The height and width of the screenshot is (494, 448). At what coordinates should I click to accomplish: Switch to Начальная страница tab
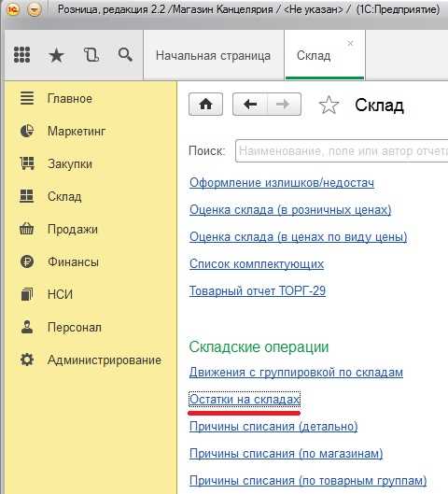214,55
